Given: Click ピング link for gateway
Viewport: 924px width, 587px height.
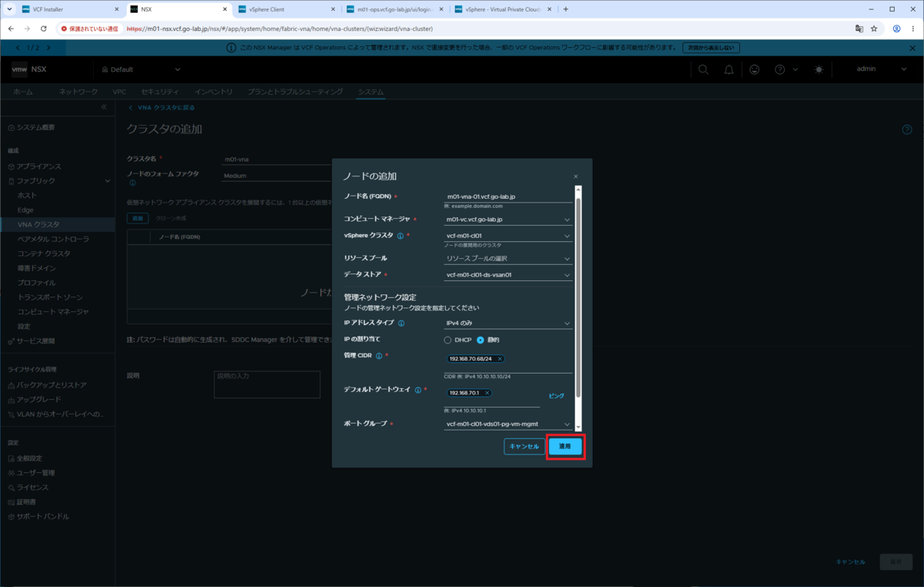Looking at the screenshot, I should (556, 395).
